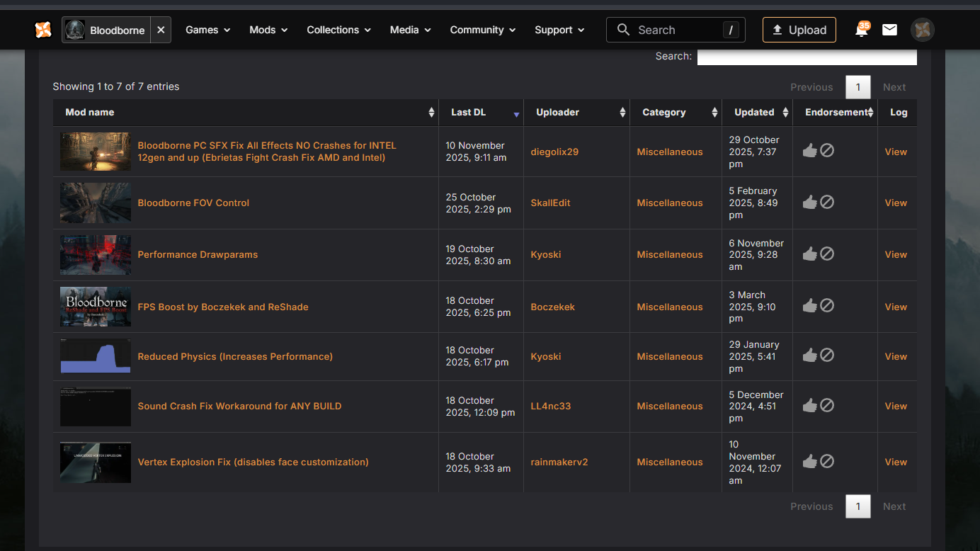Abstain from endorsing Sound Crash Fix Workaround

827,406
